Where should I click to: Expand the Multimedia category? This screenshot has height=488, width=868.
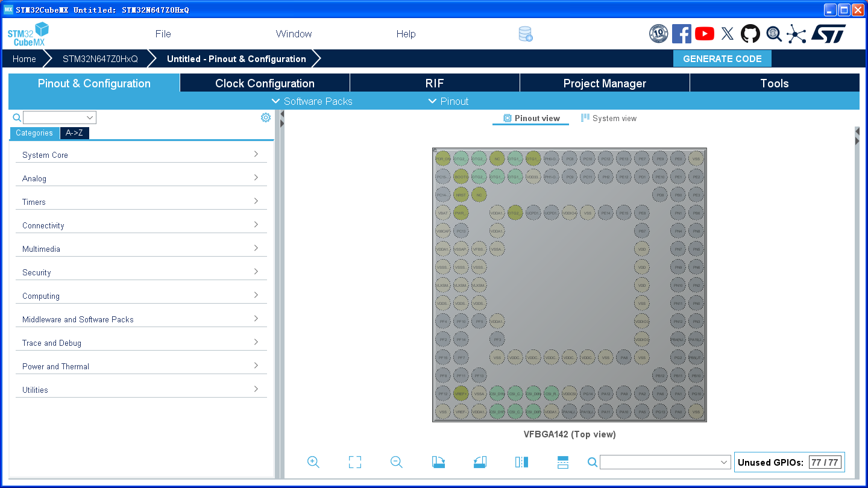click(141, 249)
